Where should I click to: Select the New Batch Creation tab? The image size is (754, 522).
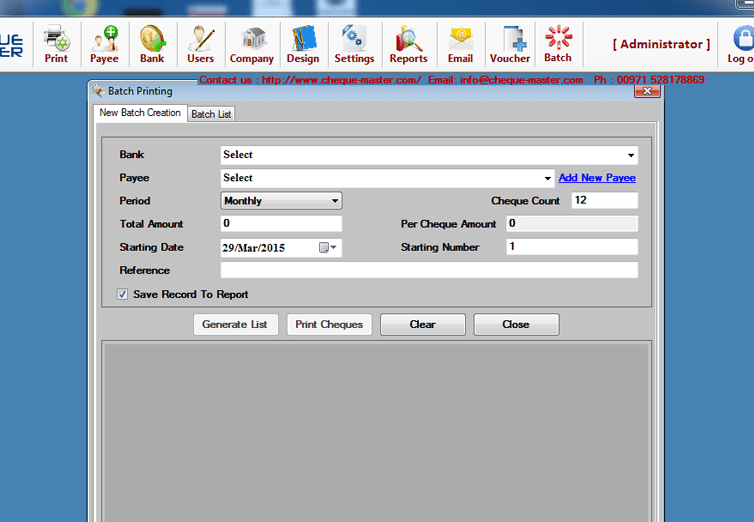pyautogui.click(x=141, y=113)
